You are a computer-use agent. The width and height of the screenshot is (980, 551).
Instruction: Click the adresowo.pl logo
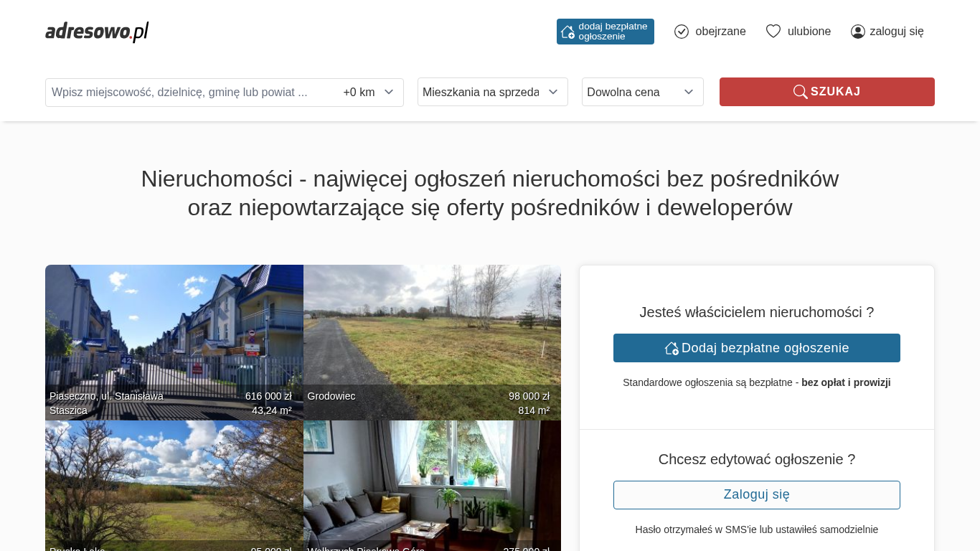97,32
